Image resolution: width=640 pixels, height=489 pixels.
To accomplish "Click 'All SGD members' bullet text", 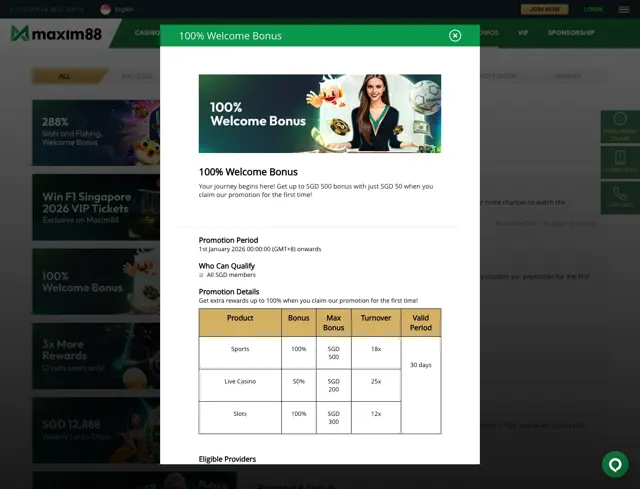I will [231, 275].
